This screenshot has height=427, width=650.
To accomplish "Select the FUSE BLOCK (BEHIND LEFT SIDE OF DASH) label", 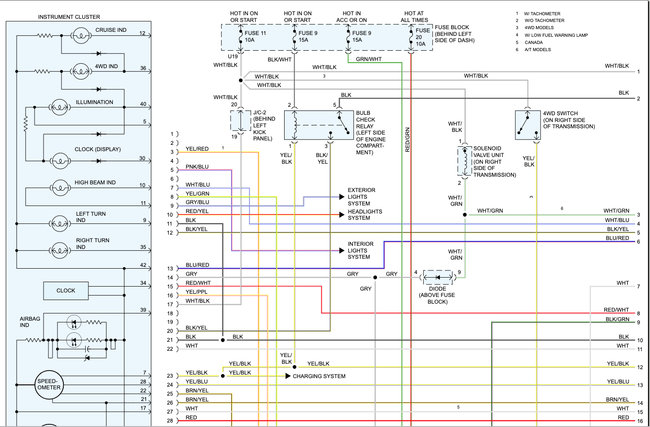I will pos(454,34).
